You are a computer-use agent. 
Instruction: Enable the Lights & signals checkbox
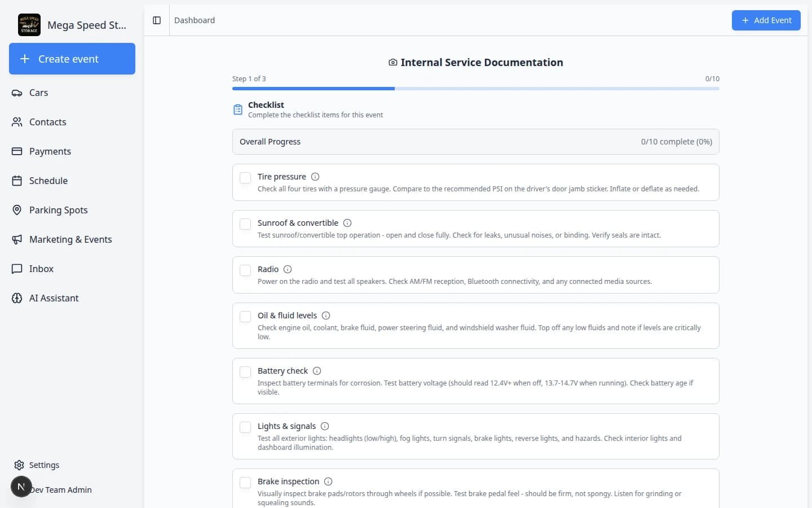pos(245,427)
